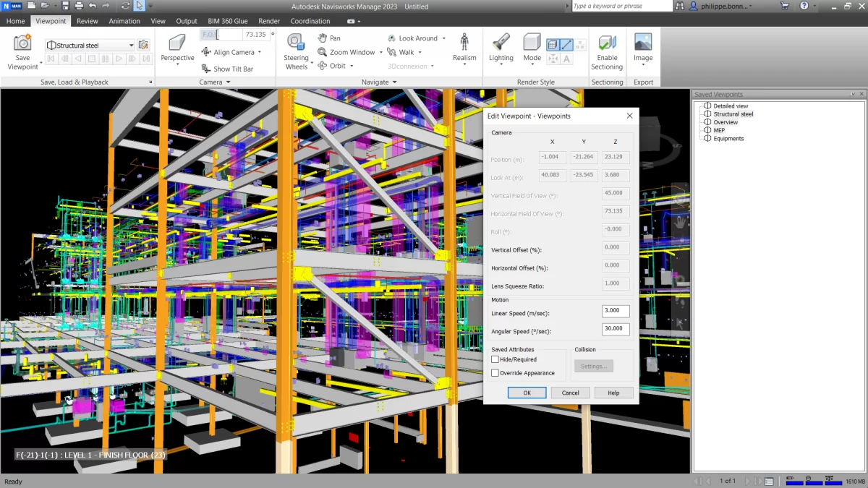The width and height of the screenshot is (868, 488).
Task: Open the Look Around dropdown arrow
Action: pos(443,38)
